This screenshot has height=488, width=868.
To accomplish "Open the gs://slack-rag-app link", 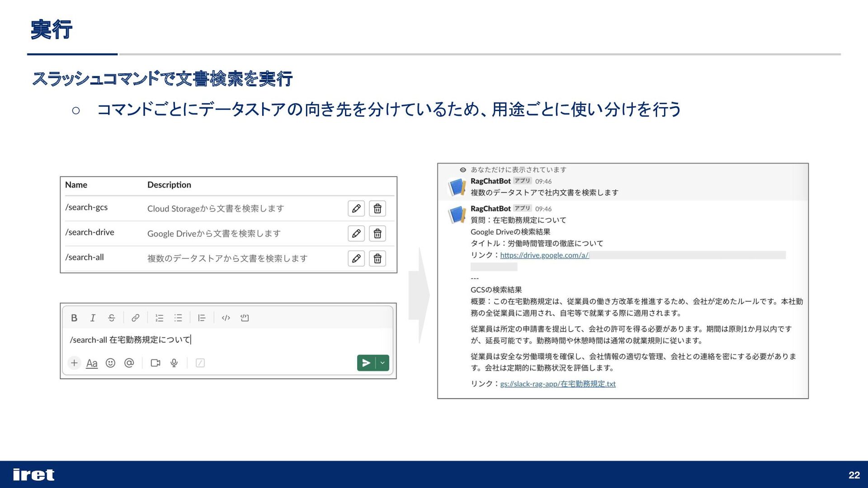I will [558, 384].
